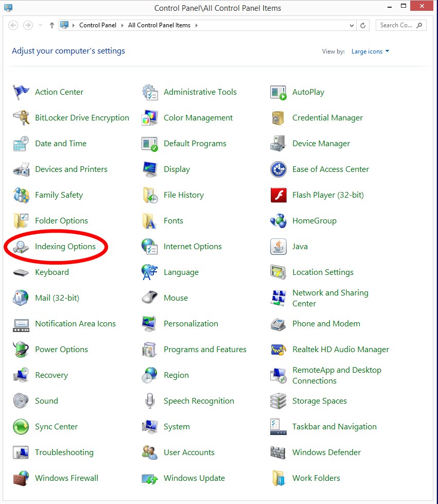Open the Work Folders icon
The width and height of the screenshot is (438, 504).
coord(278,478)
